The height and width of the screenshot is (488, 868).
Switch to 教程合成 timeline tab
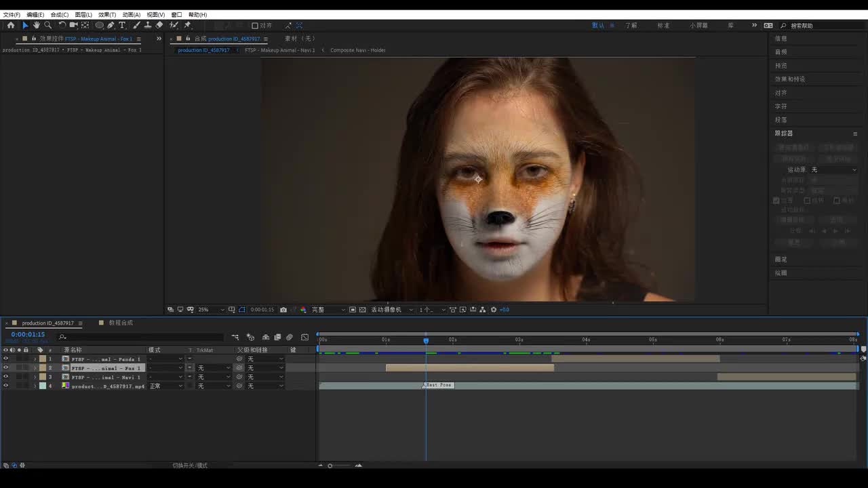(x=120, y=323)
